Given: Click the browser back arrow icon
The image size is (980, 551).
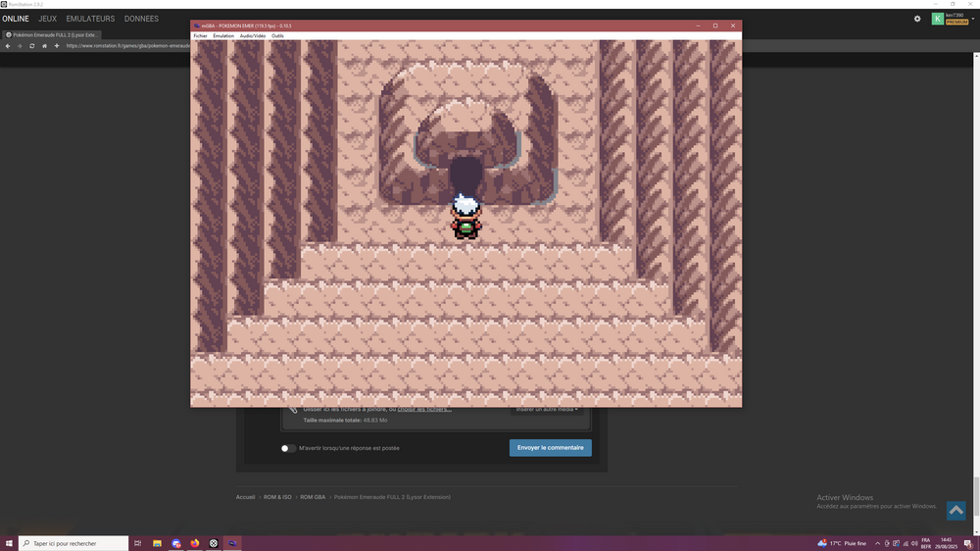Looking at the screenshot, I should 8,46.
